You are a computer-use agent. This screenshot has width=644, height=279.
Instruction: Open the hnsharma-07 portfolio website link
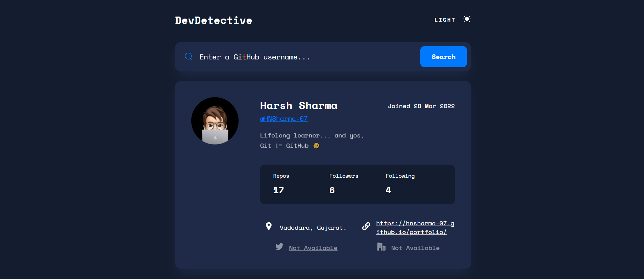point(415,228)
